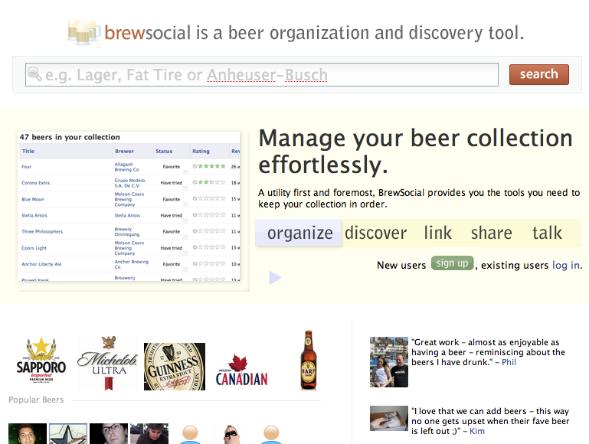This screenshot has width=589, height=444.
Task: Open the Guinness Extra Stout logo
Action: (175, 366)
